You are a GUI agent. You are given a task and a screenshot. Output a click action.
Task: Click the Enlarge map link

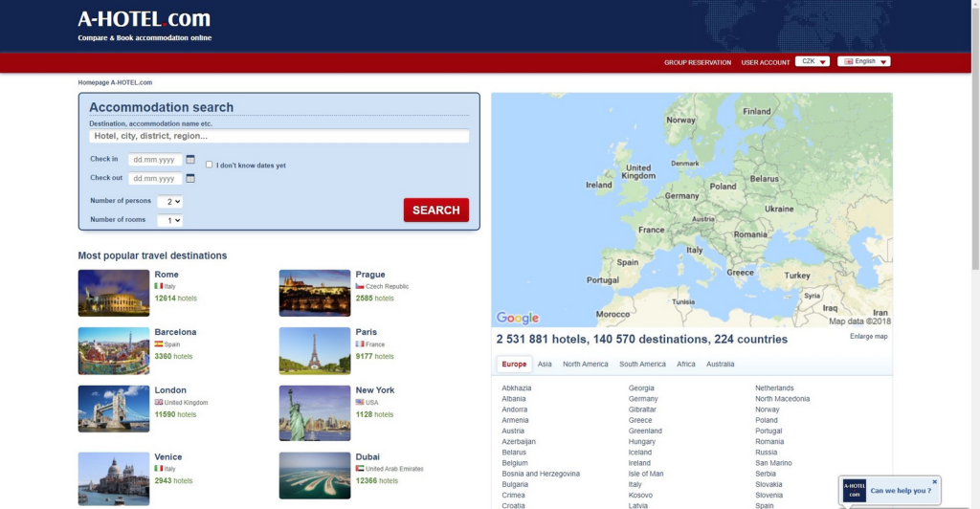pyautogui.click(x=868, y=336)
